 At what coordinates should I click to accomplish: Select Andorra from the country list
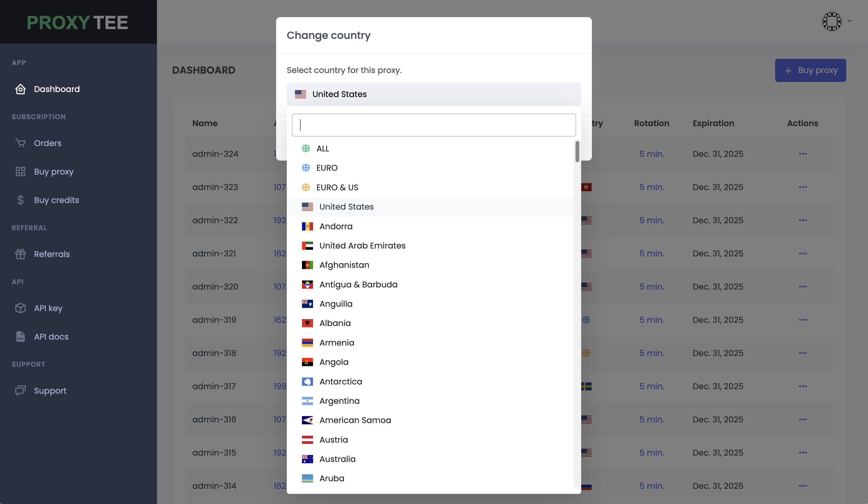[x=336, y=226]
